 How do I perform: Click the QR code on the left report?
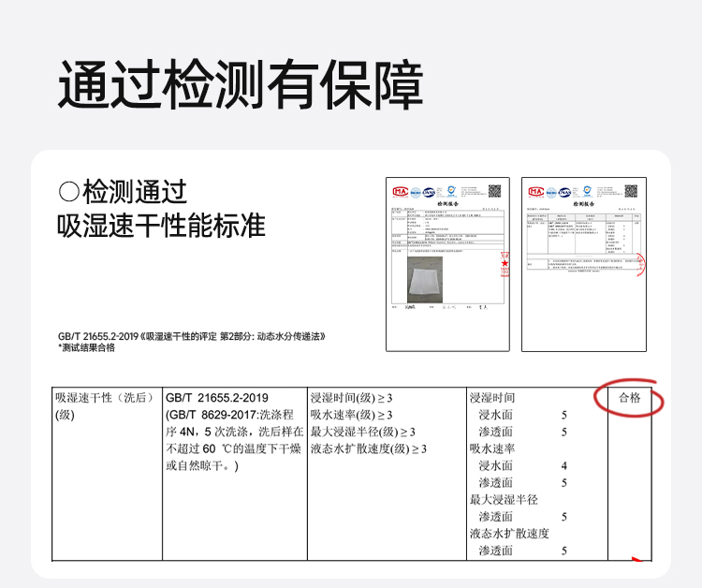(x=495, y=191)
